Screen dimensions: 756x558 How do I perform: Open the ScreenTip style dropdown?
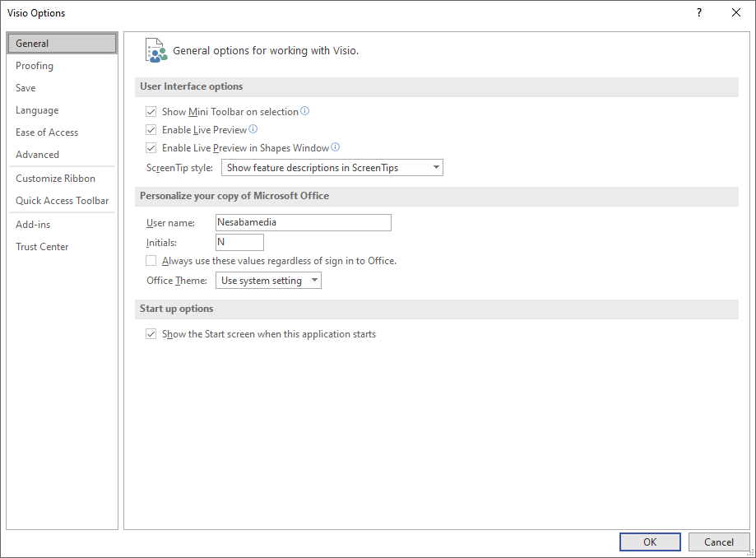(x=332, y=168)
